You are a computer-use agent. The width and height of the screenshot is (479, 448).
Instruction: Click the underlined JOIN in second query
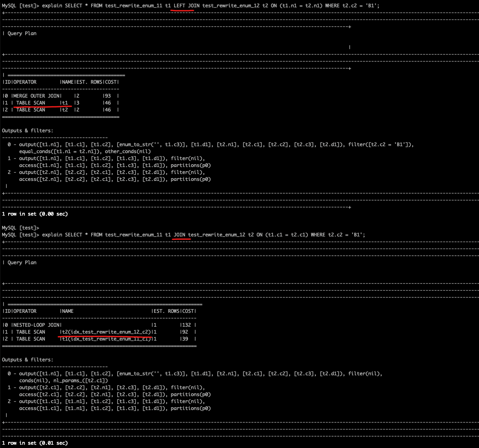tap(179, 235)
